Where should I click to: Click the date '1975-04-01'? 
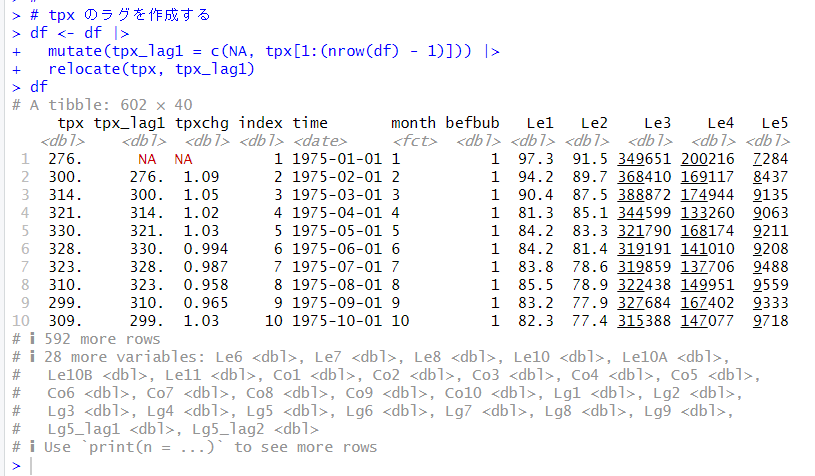click(x=337, y=213)
